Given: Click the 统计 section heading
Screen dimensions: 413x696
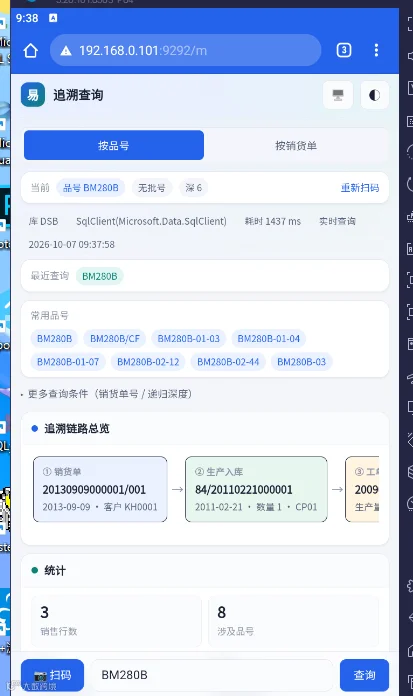Looking at the screenshot, I should coord(55,570).
